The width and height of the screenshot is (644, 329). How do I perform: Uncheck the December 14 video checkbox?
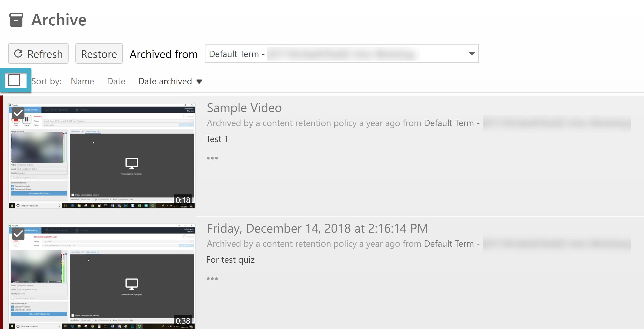[x=18, y=234]
